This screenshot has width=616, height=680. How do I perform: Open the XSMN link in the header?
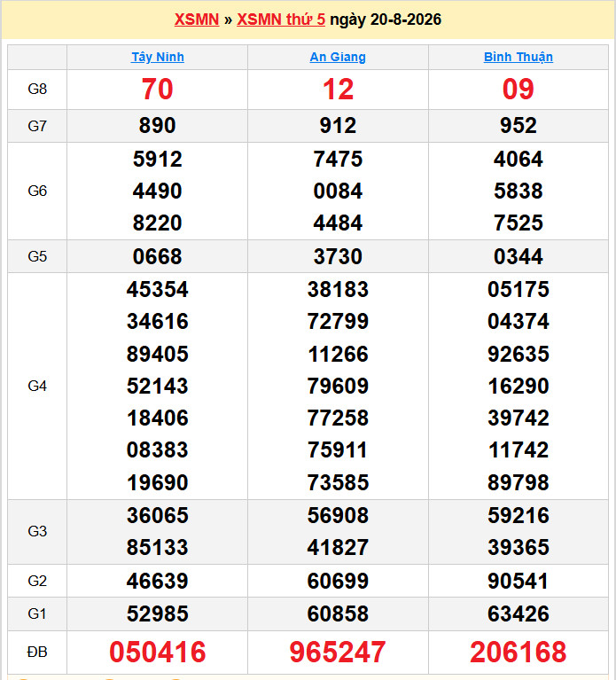click(197, 20)
